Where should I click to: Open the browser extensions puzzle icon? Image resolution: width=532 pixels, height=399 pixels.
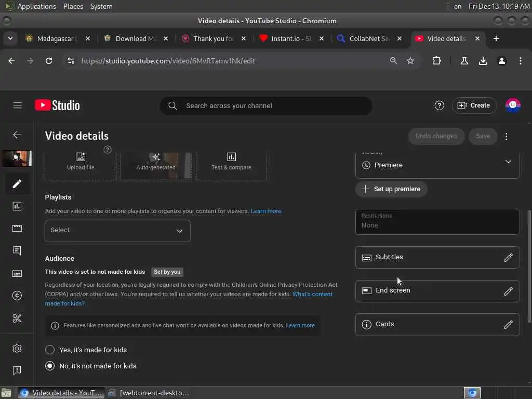coord(436,61)
